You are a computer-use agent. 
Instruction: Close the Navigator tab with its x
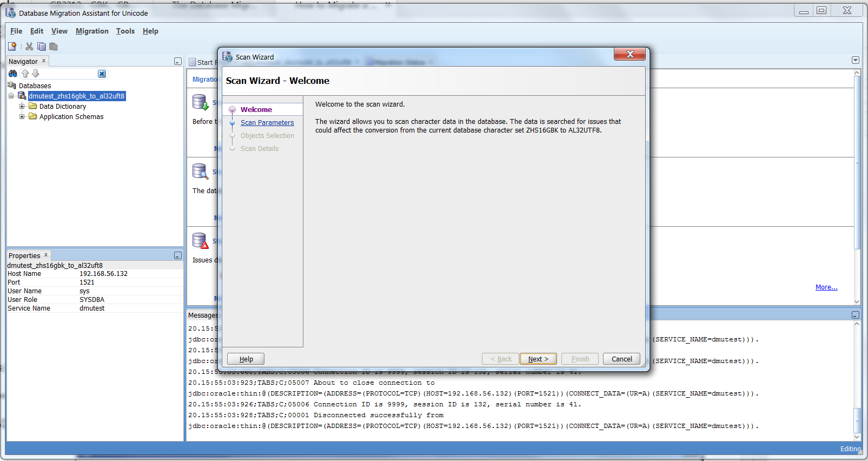(44, 61)
